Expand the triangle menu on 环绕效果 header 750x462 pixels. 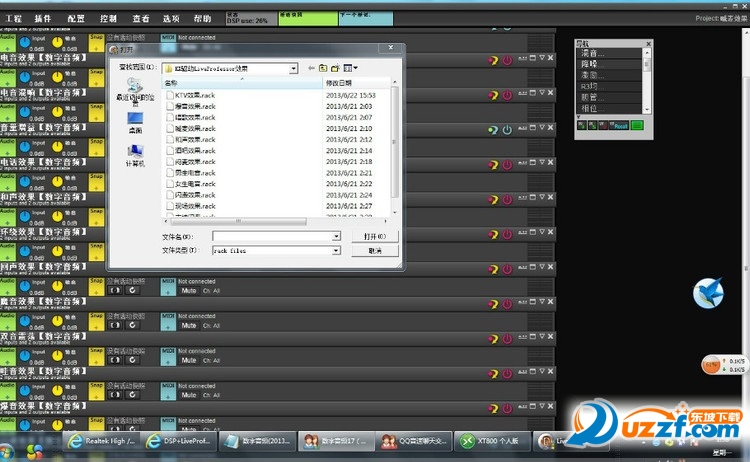(542, 232)
